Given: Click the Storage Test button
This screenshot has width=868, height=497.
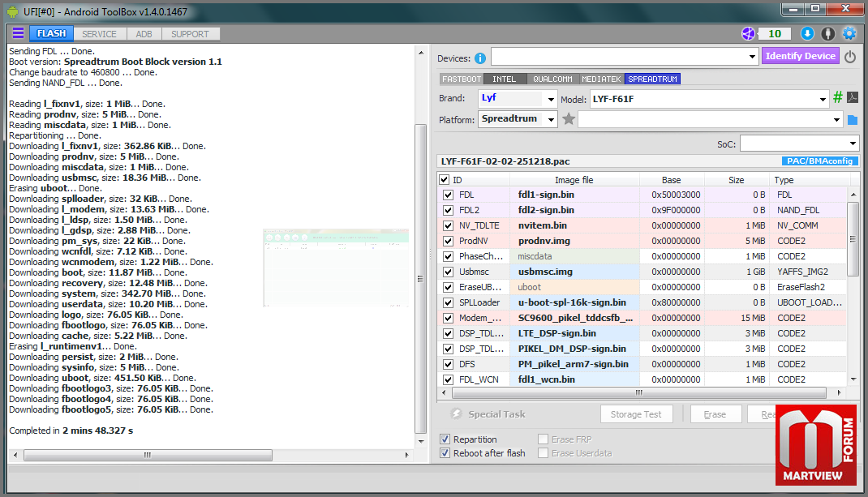Looking at the screenshot, I should click(636, 414).
